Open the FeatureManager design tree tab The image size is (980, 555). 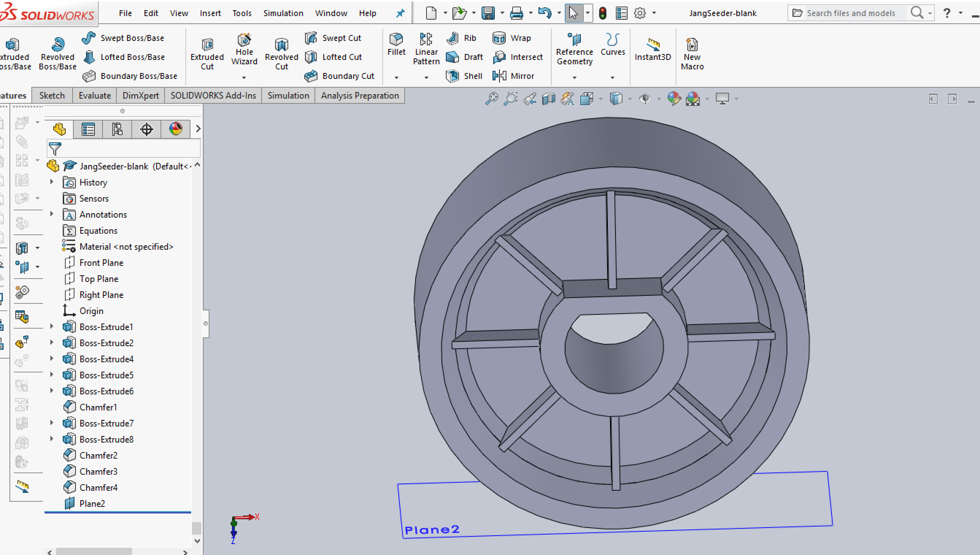pos(59,129)
